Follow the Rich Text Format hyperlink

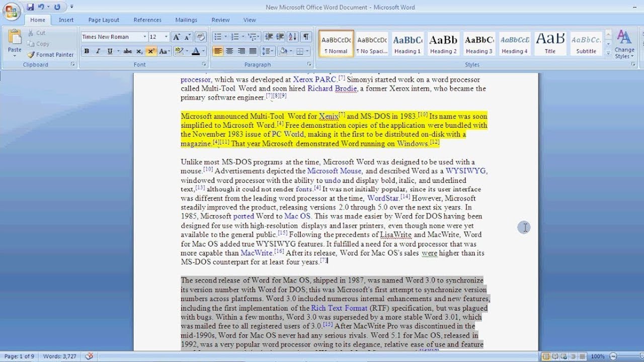point(339,308)
